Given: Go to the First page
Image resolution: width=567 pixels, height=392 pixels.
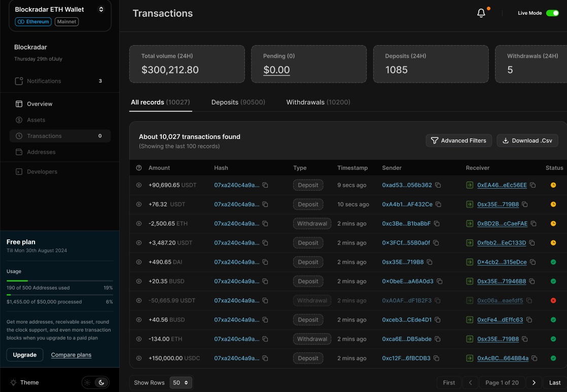Looking at the screenshot, I should coord(449,382).
